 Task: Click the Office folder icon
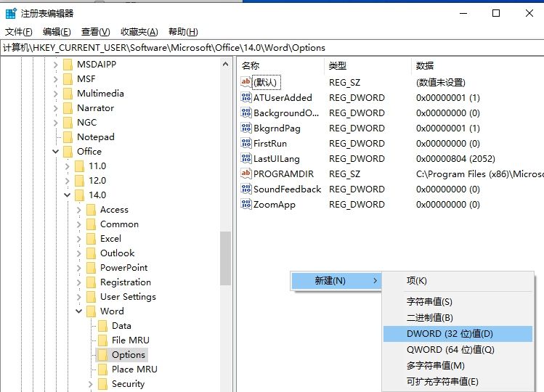point(68,152)
